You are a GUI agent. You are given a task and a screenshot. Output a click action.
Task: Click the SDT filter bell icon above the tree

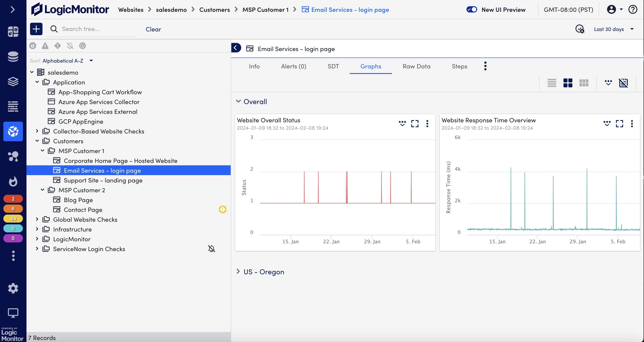[70, 46]
